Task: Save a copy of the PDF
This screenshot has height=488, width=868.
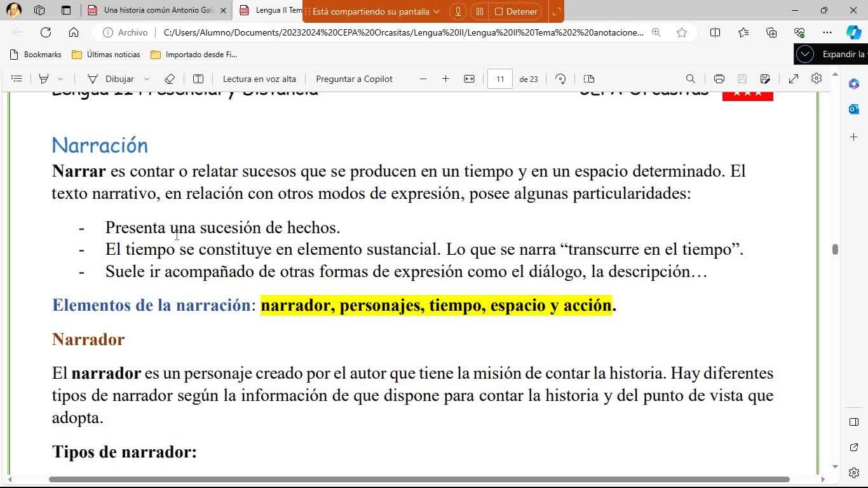Action: point(765,79)
